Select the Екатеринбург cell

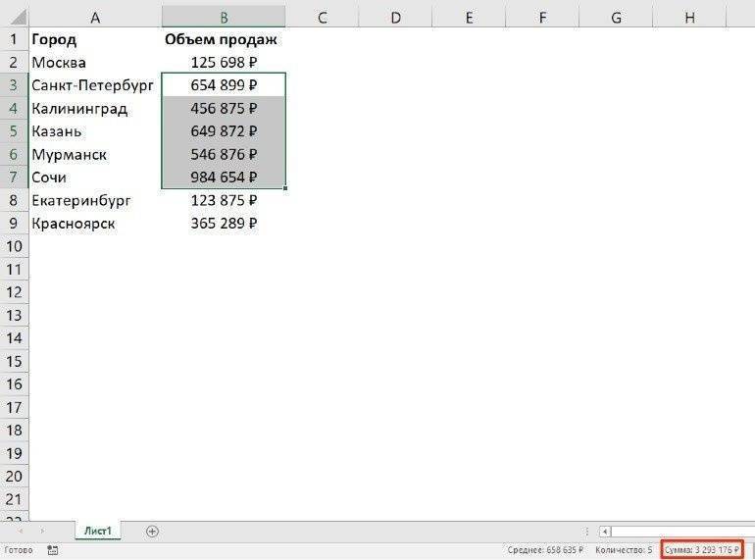[94, 200]
